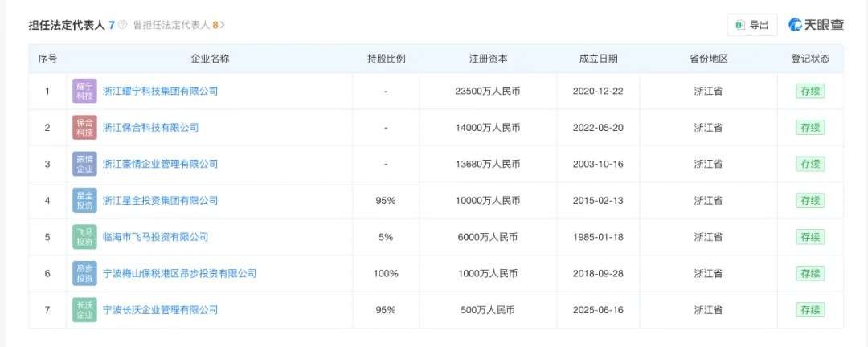
Task: Click the date 2022-05-20
Action: pyautogui.click(x=599, y=127)
